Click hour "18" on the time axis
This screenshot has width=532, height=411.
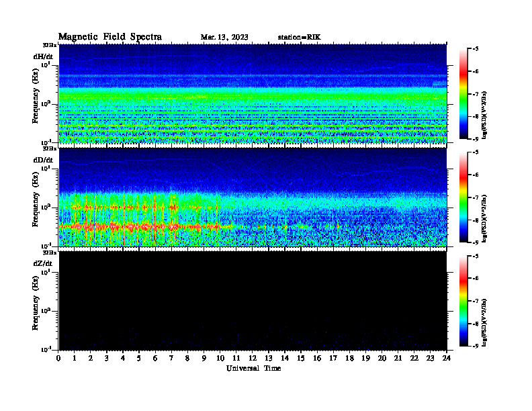click(349, 358)
